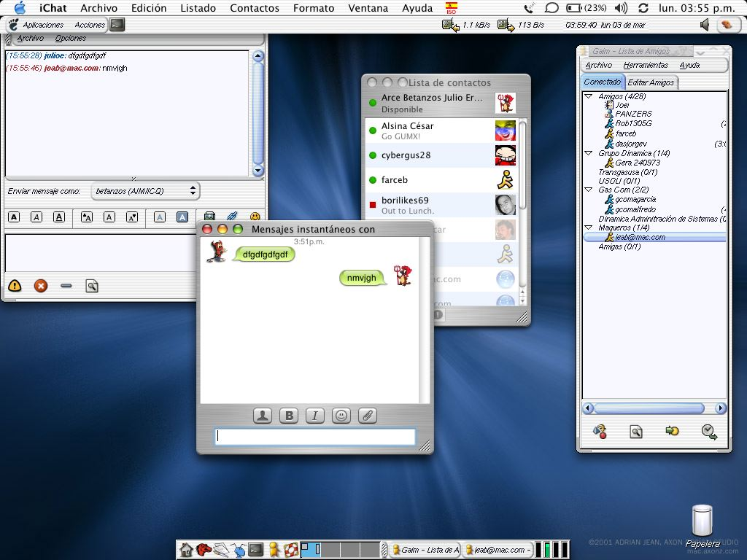Choose the foreground text color in Gaim chat

160,217
